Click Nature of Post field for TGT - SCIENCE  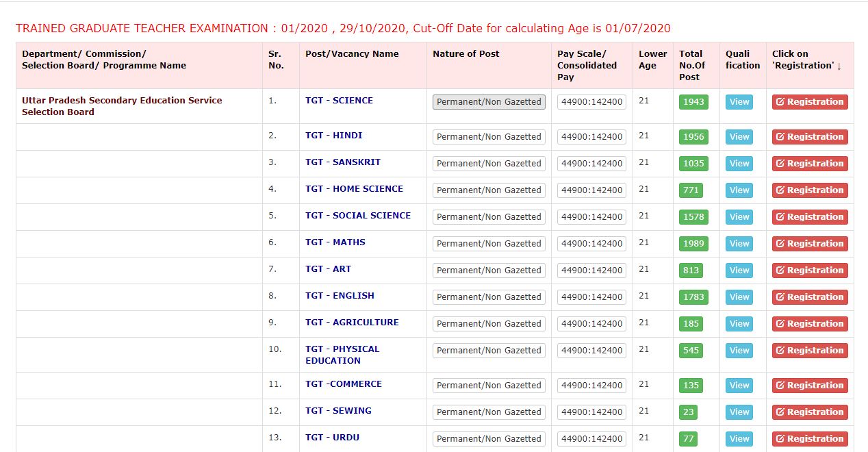click(x=489, y=102)
